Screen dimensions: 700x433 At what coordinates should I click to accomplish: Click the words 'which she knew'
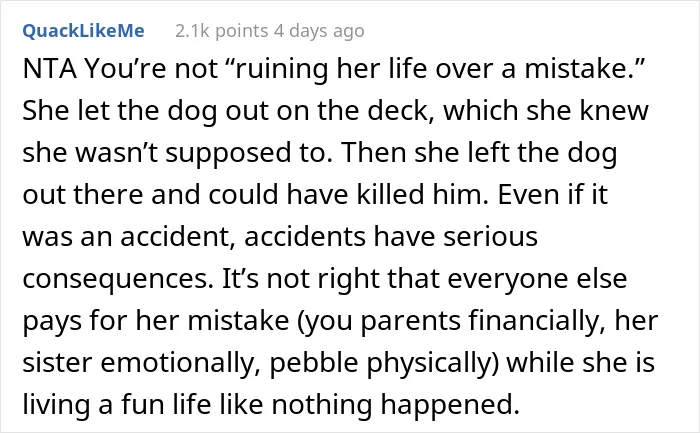(546, 111)
